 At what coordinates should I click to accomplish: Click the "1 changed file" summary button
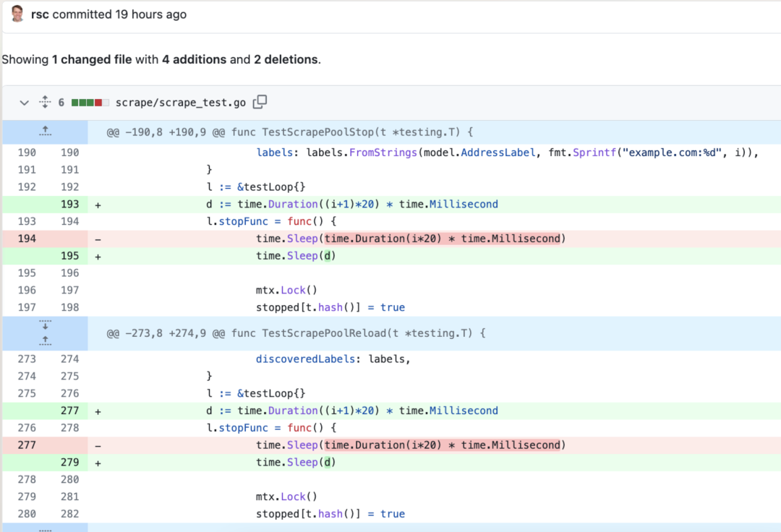click(92, 59)
